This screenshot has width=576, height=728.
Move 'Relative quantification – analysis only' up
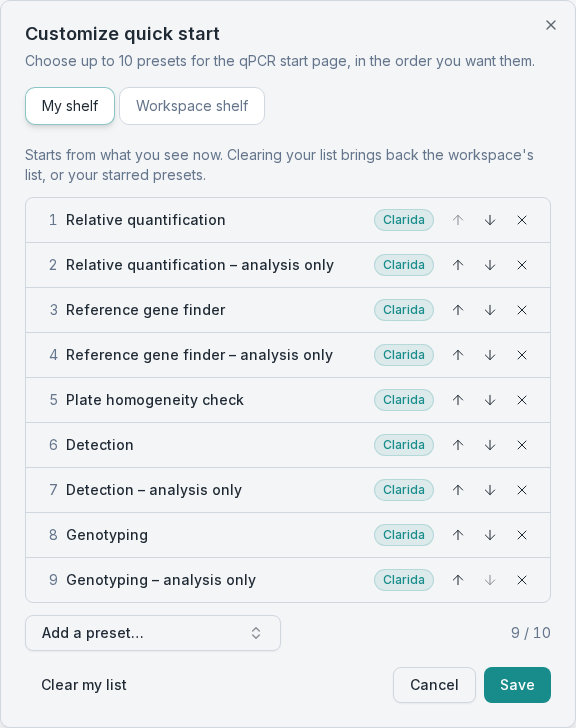(x=458, y=265)
